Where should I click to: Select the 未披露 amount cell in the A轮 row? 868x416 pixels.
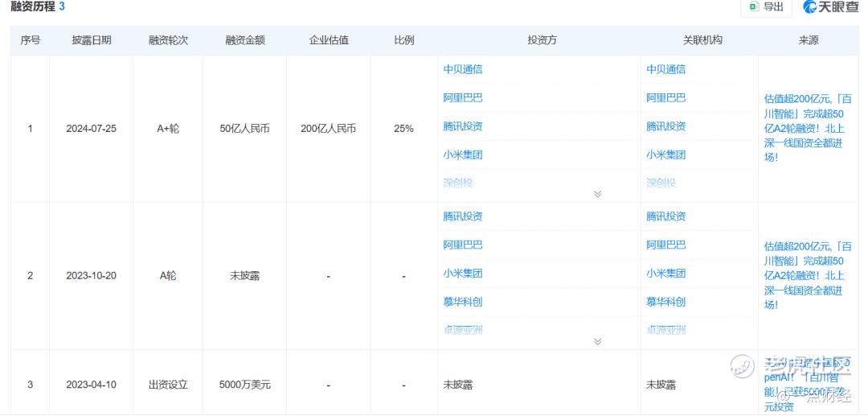(x=244, y=276)
